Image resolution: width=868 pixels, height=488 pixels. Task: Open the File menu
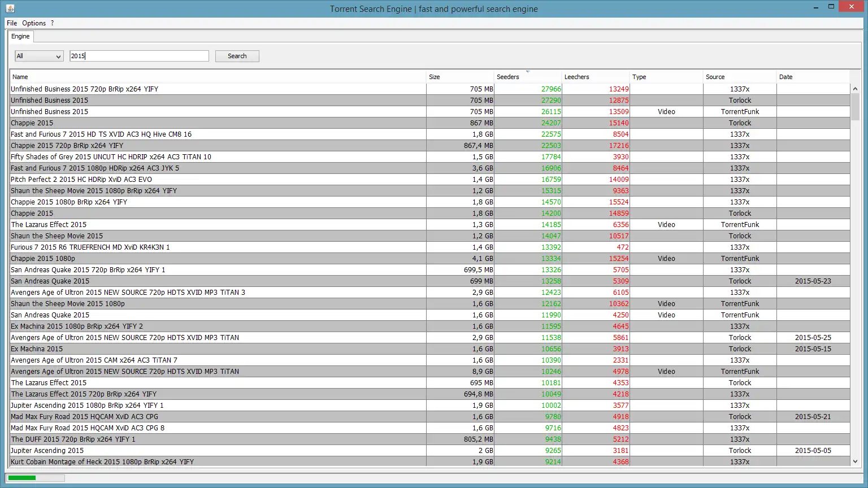(x=12, y=23)
